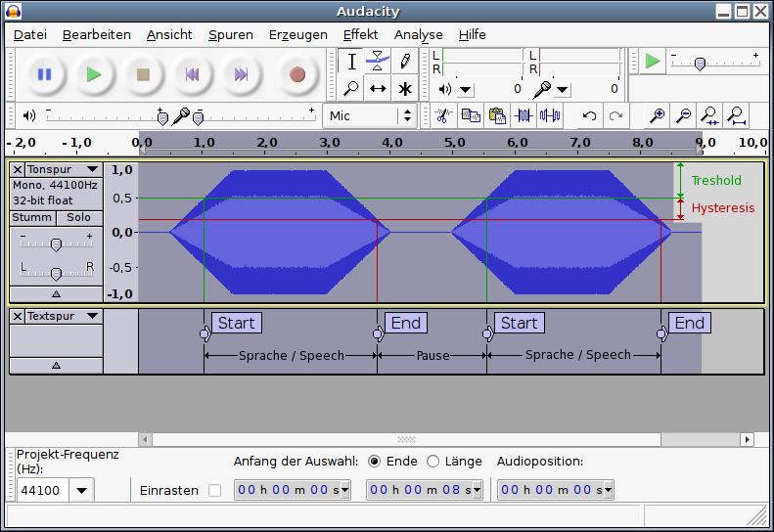Open the Tonspur track dropdown menu
The height and width of the screenshot is (532, 774).
click(x=92, y=169)
